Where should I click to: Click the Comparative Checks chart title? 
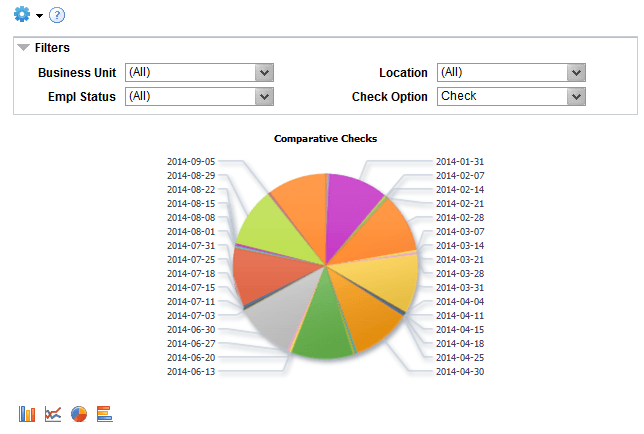tap(325, 139)
